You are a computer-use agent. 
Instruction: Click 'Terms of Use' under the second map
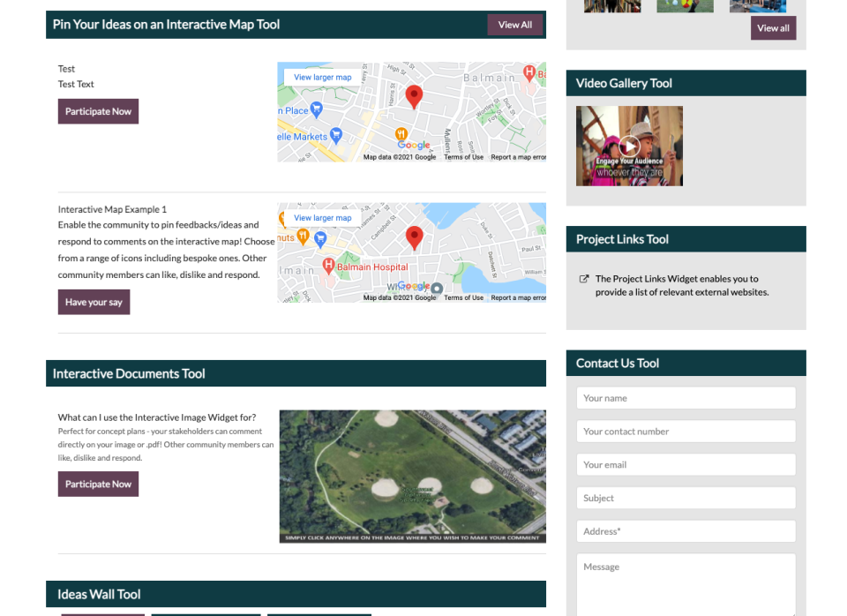tap(464, 297)
